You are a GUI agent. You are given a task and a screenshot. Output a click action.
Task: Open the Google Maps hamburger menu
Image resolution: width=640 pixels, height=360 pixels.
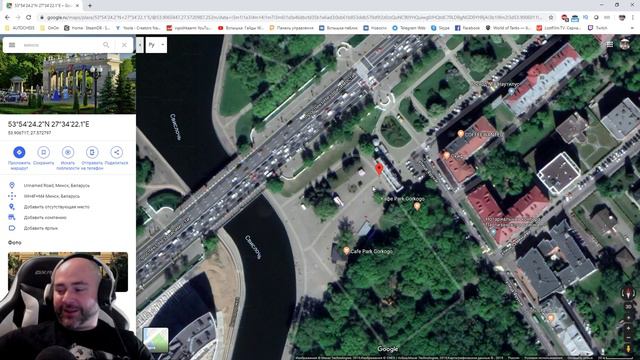[12, 45]
